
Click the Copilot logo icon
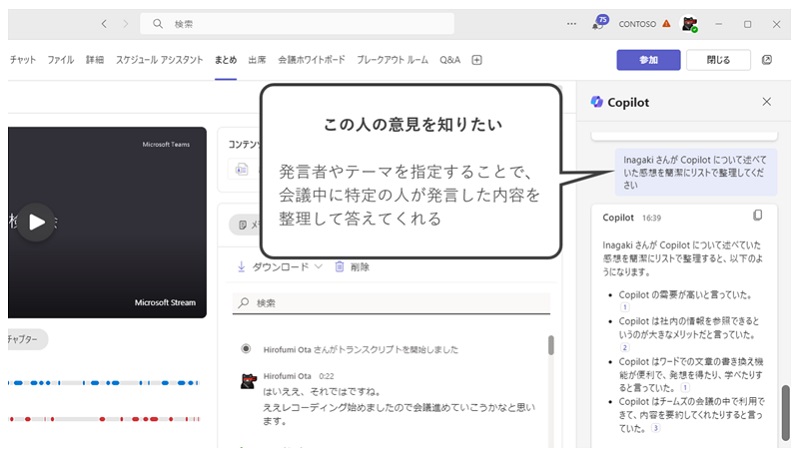coord(596,102)
